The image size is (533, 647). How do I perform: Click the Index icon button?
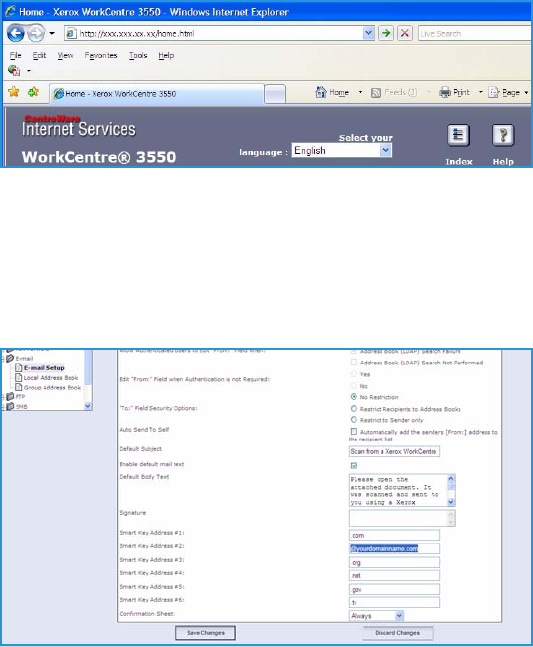(x=458, y=135)
